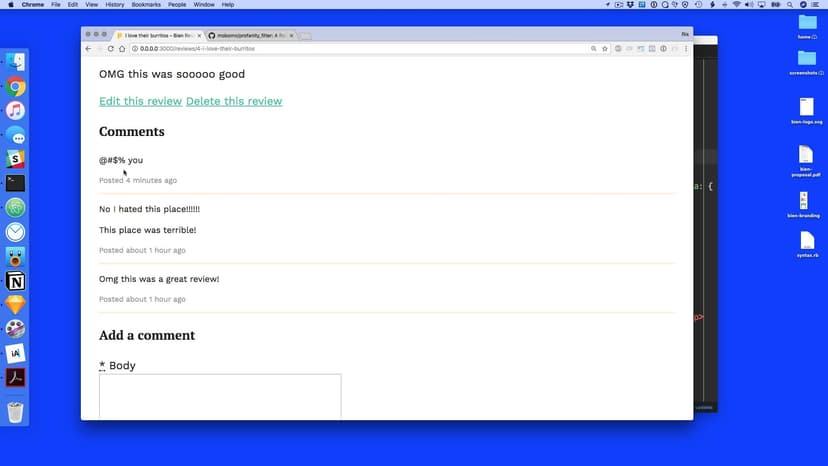Click into the comment Body text area

pos(220,396)
